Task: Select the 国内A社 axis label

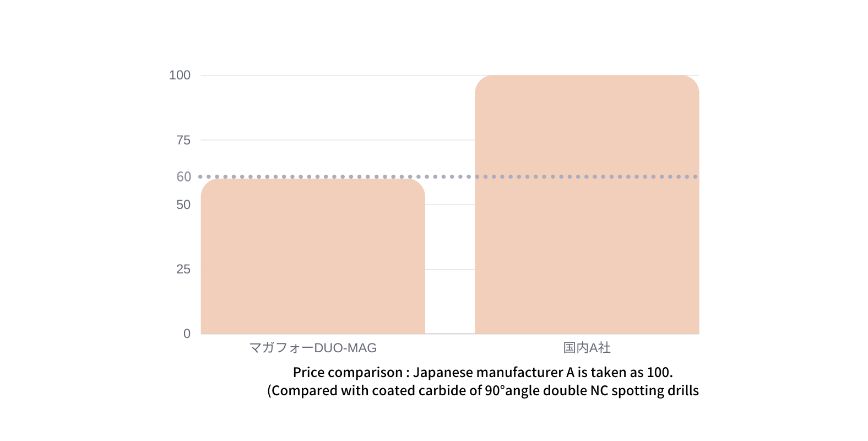Action: (x=587, y=348)
